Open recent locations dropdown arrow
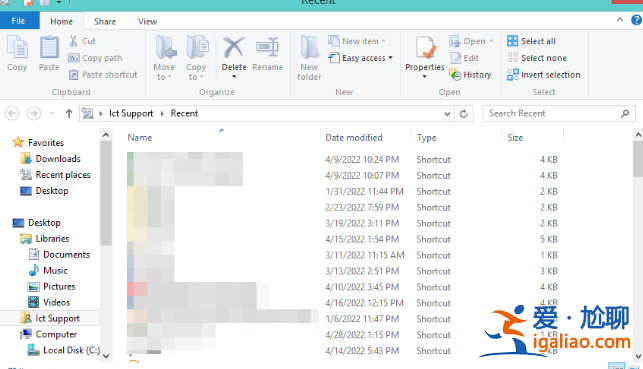This screenshot has width=643, height=369. [52, 113]
